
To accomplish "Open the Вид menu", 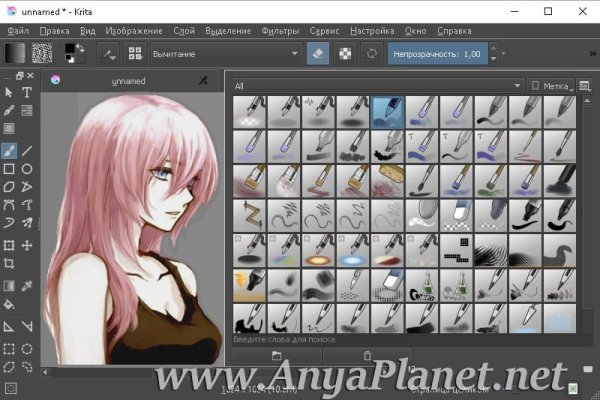I will click(88, 31).
